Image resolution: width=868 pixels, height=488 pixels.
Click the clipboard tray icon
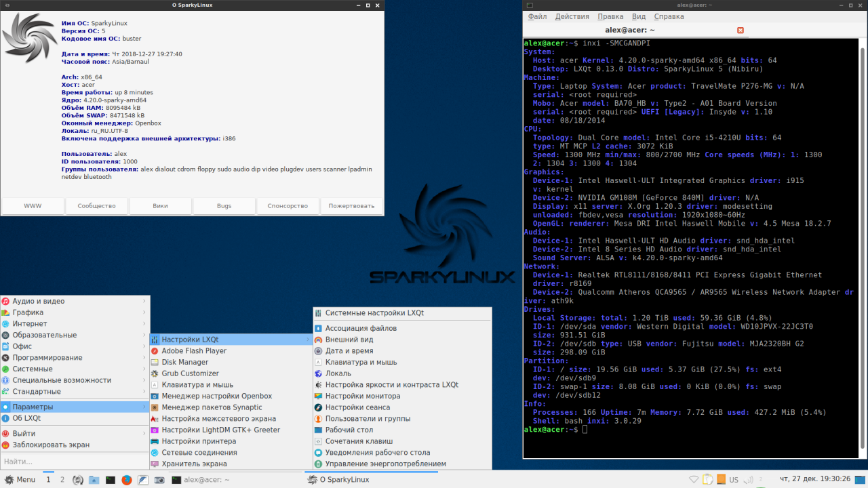click(x=707, y=480)
